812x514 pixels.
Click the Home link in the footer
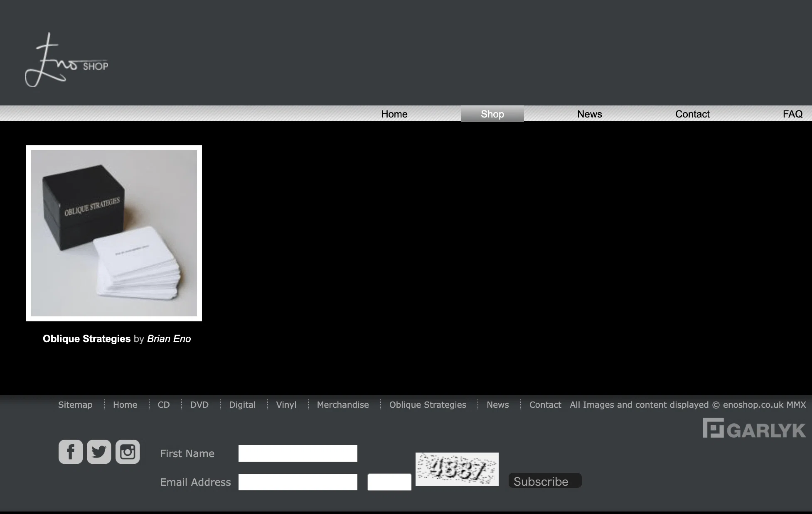[x=125, y=405]
